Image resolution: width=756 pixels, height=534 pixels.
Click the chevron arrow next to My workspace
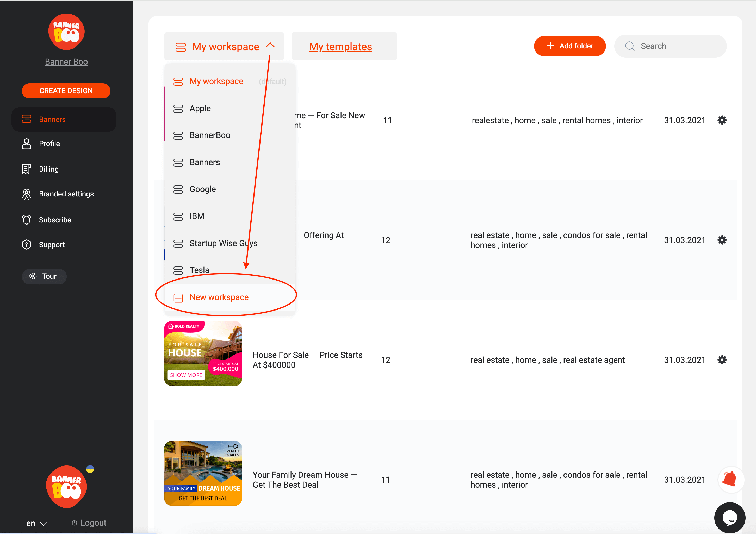click(x=270, y=45)
